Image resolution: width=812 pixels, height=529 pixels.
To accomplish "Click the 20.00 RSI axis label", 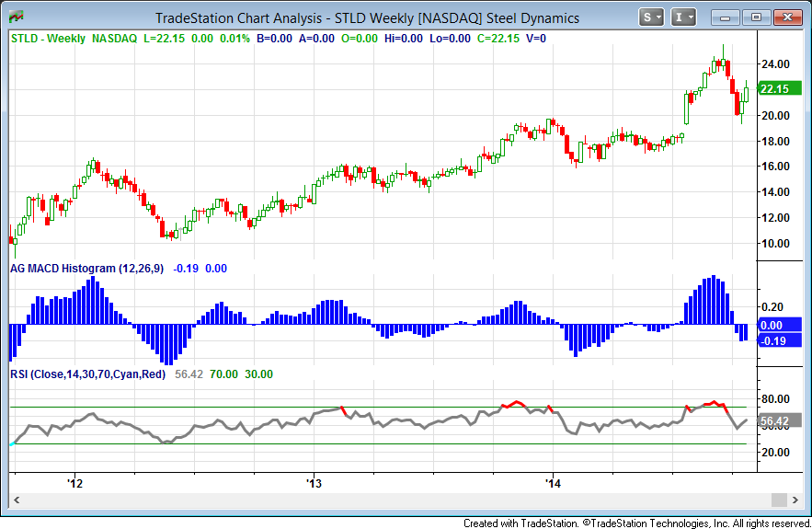I will pos(775,453).
